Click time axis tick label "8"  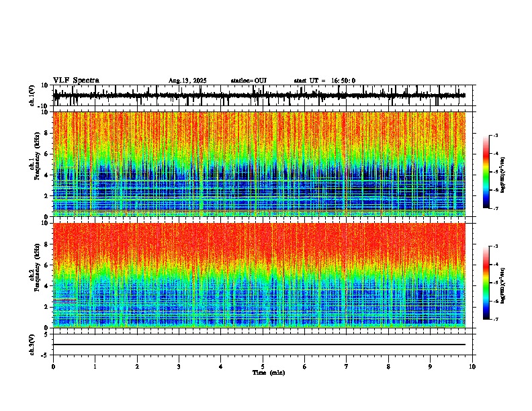coord(388,367)
